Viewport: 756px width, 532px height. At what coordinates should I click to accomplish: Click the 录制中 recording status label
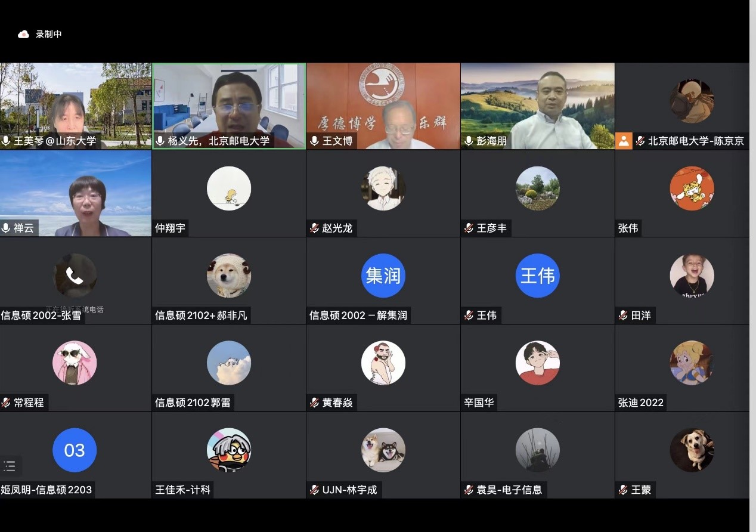(x=49, y=34)
